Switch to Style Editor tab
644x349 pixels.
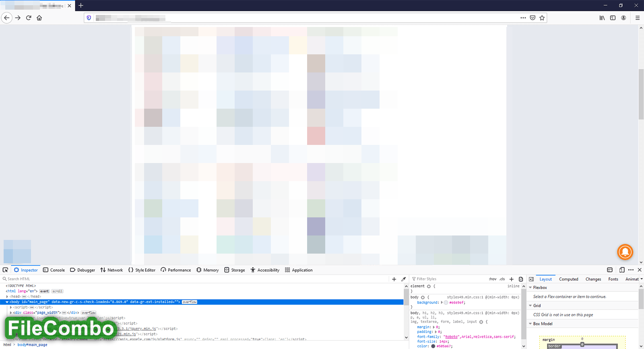coord(142,270)
